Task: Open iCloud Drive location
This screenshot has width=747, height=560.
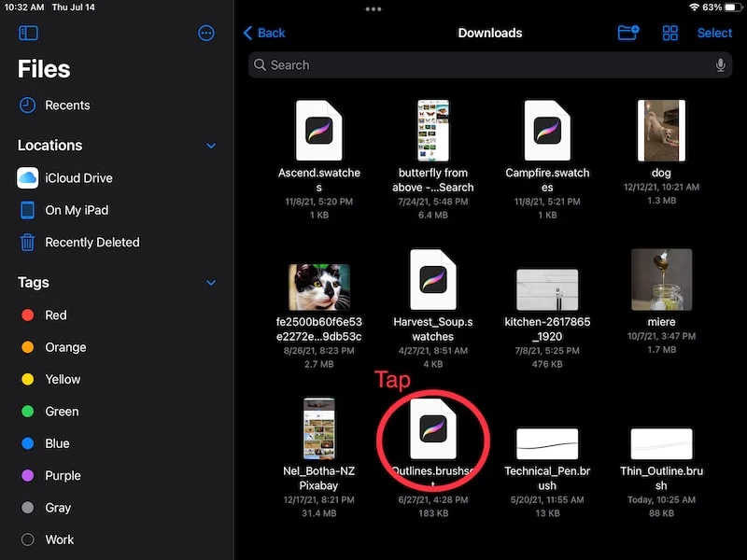Action: [65, 178]
